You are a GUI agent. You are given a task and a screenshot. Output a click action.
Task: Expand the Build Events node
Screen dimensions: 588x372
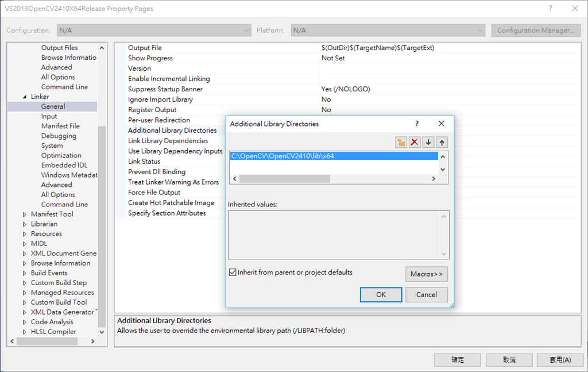tap(25, 273)
